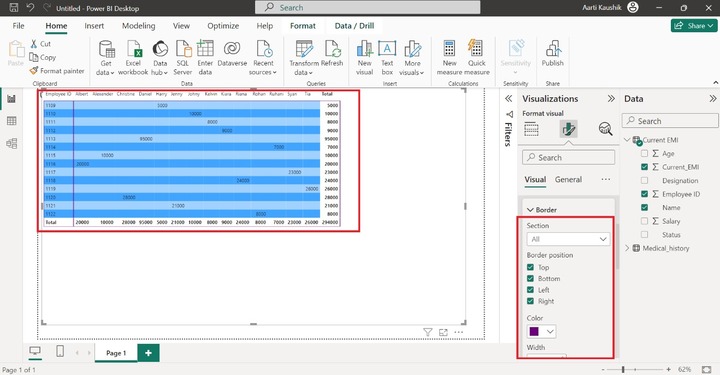The image size is (720, 375).
Task: Switch to General formatting tab
Action: (x=568, y=179)
